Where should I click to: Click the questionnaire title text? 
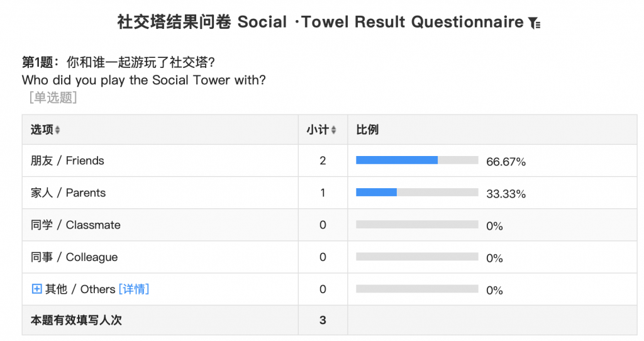tap(320, 22)
